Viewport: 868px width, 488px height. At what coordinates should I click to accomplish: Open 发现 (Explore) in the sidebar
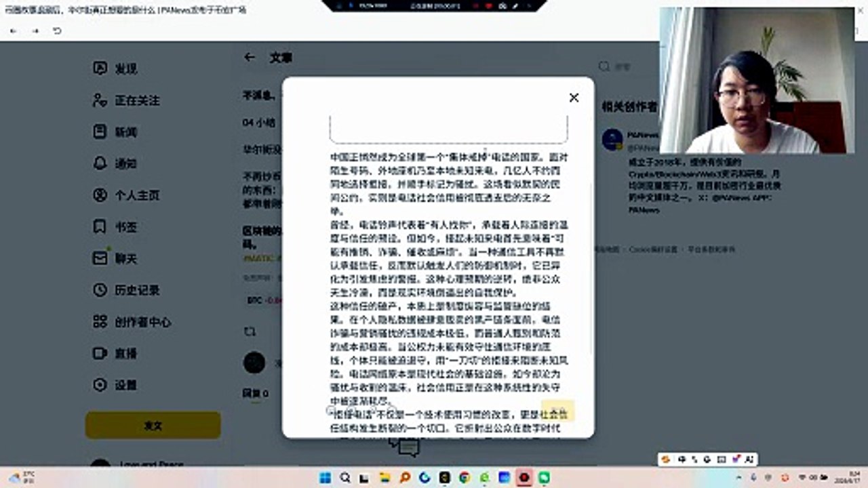click(115, 68)
